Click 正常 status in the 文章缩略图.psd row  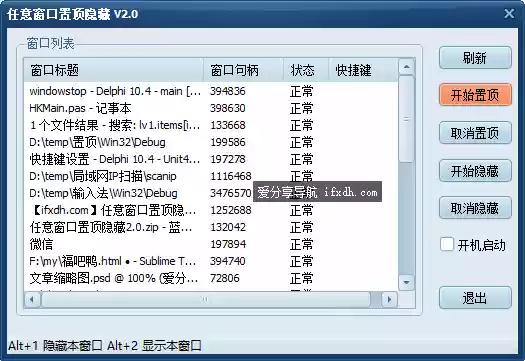301,278
